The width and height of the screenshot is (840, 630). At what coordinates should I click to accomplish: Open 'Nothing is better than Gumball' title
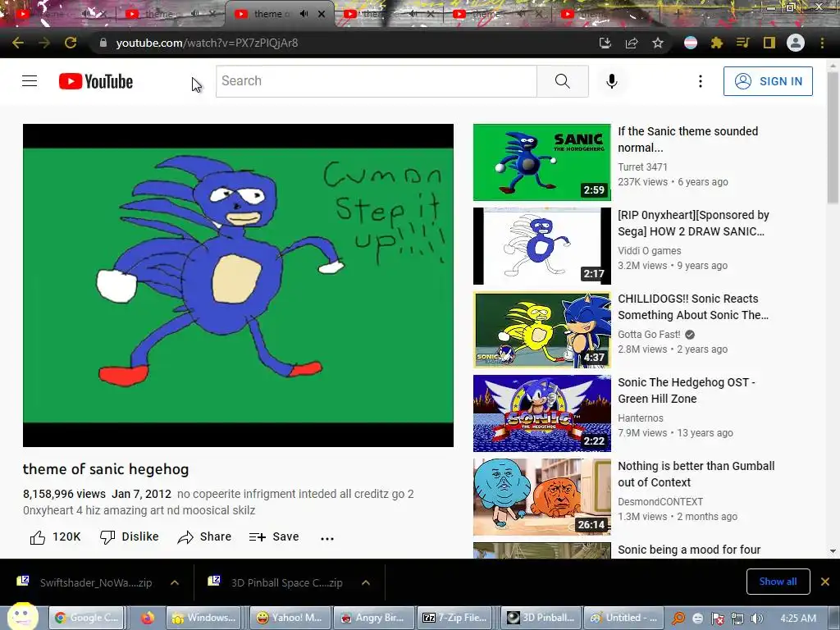[x=696, y=473]
